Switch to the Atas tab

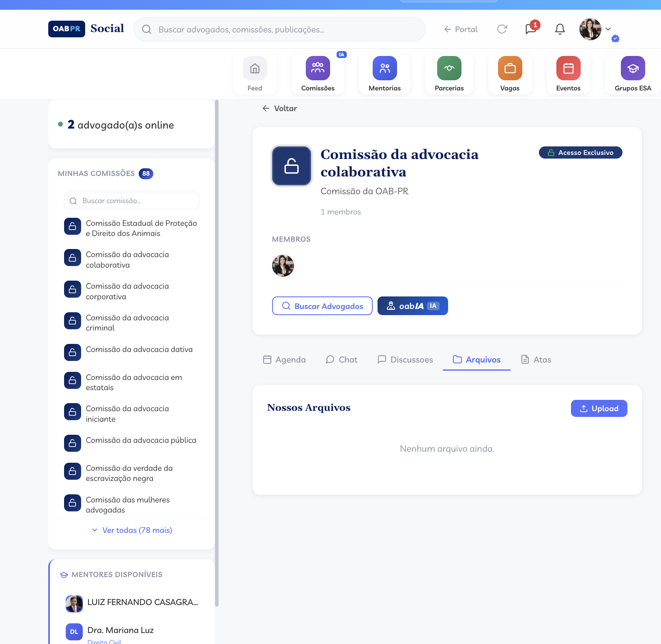click(536, 360)
